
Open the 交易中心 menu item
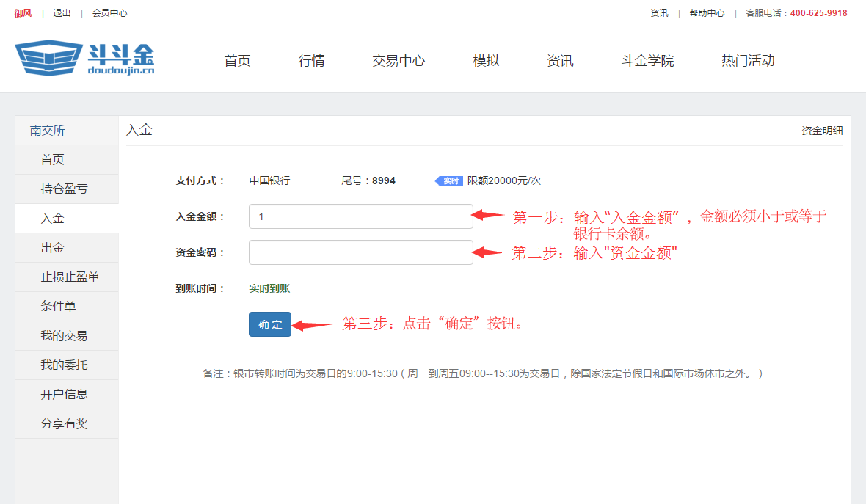point(399,61)
